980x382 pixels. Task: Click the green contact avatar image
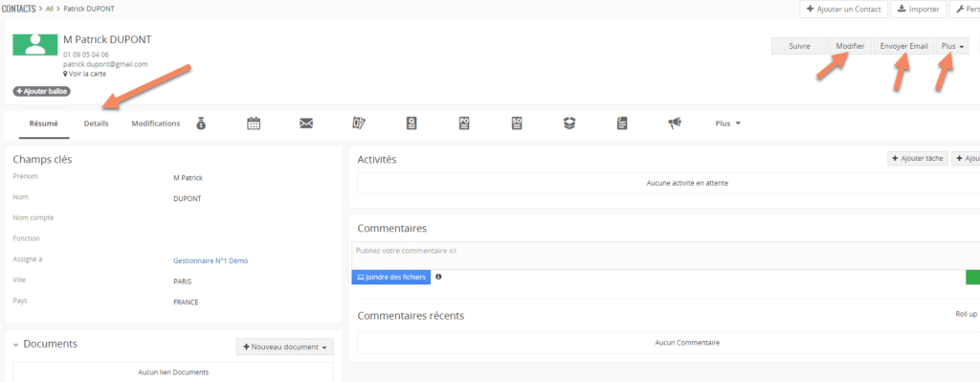click(x=35, y=44)
